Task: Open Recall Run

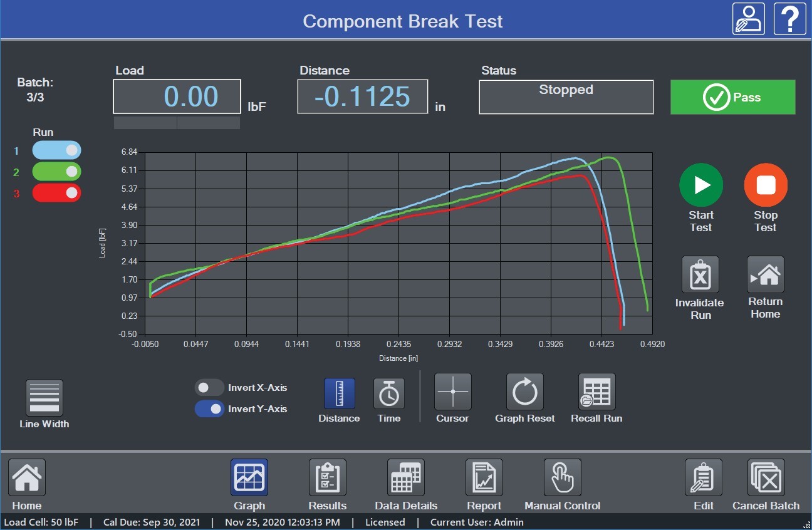Action: 596,392
